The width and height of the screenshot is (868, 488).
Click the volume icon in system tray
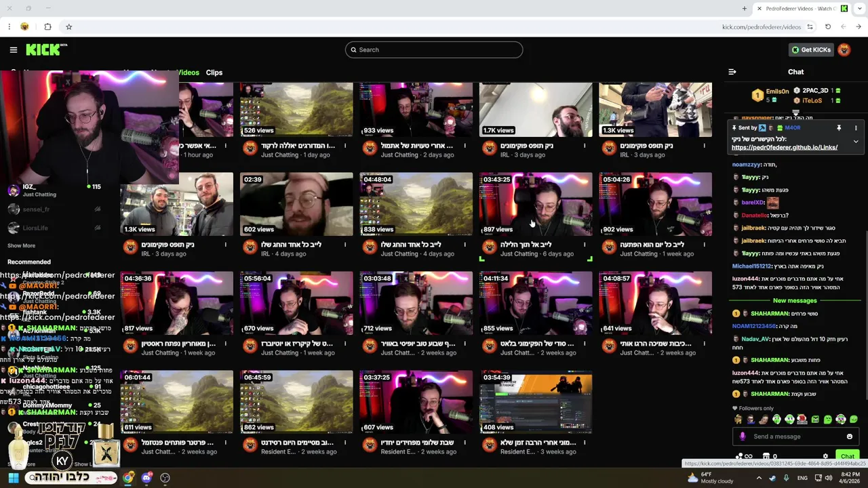pyautogui.click(x=828, y=478)
